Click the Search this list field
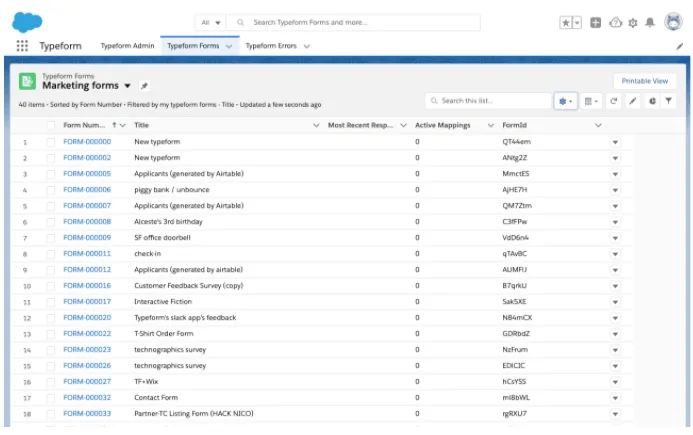693x435 pixels. (488, 101)
